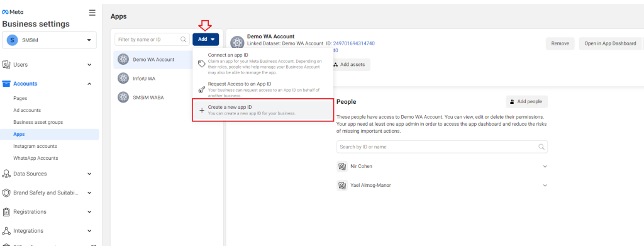
Task: Click Yael Almog-Manor's person icon
Action: tap(341, 185)
